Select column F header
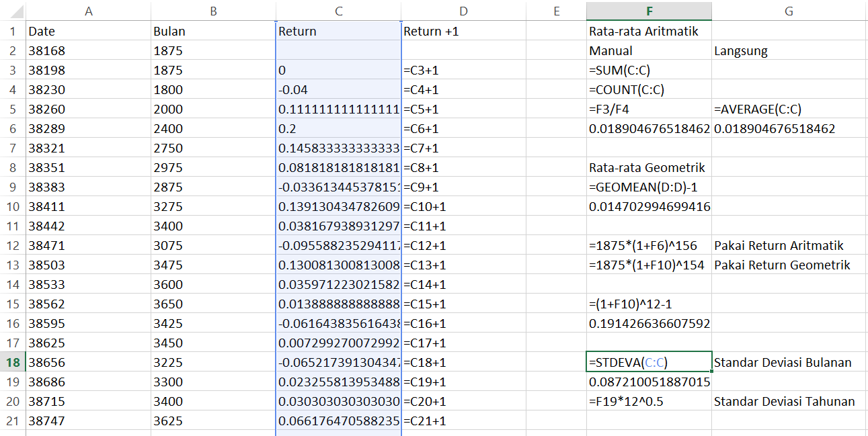Viewport: 868px width, 436px height. click(x=648, y=11)
